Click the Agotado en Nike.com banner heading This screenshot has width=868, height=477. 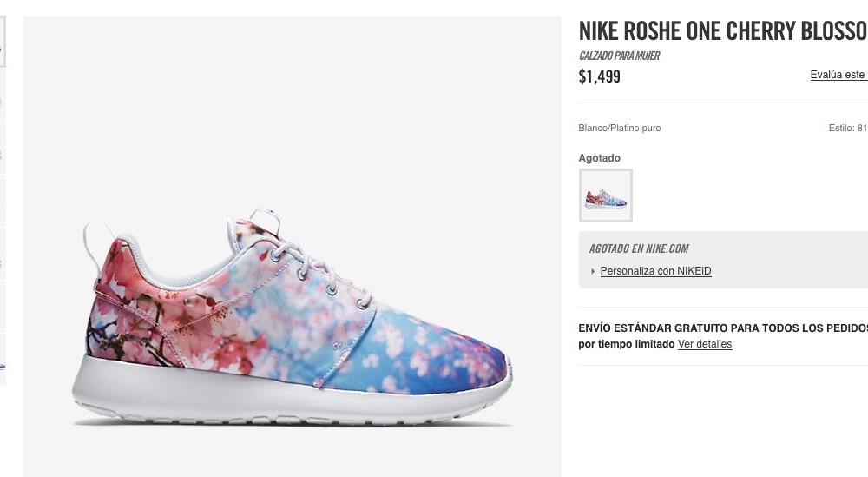[639, 248]
